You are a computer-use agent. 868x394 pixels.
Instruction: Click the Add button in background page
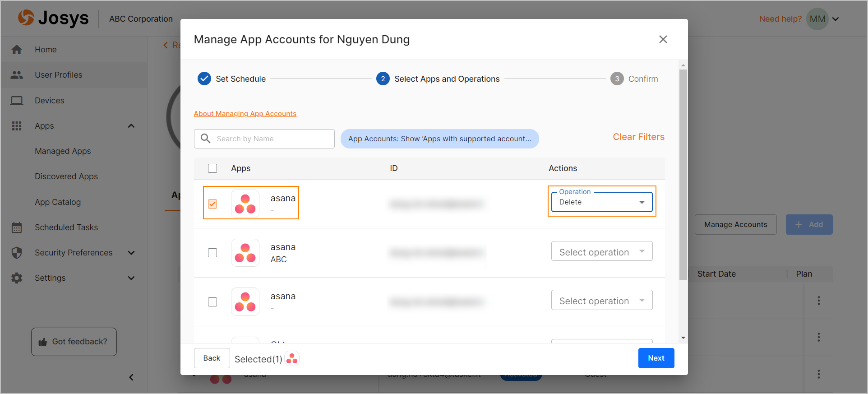pyautogui.click(x=809, y=224)
